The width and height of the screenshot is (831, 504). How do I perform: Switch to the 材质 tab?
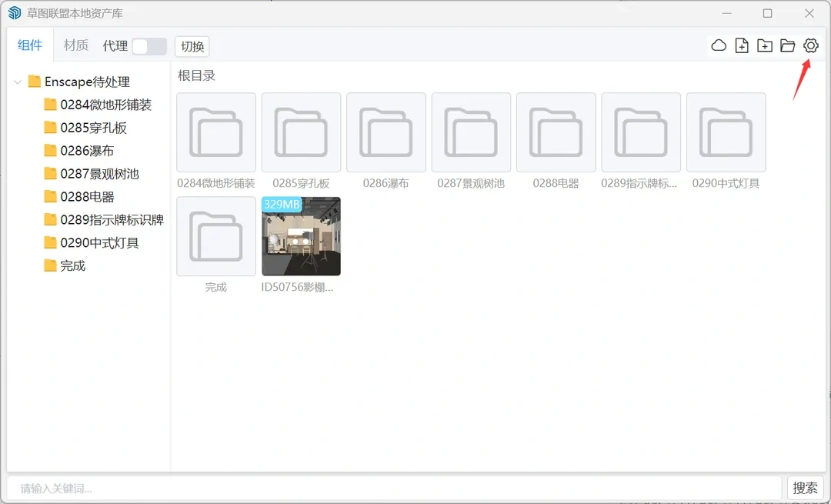[x=76, y=45]
